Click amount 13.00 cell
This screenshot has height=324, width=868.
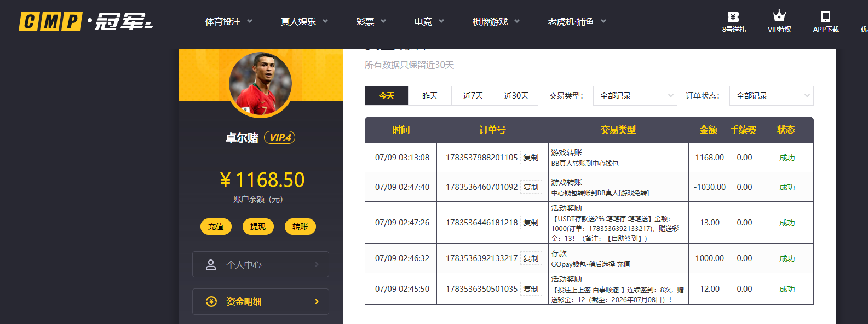click(x=710, y=223)
